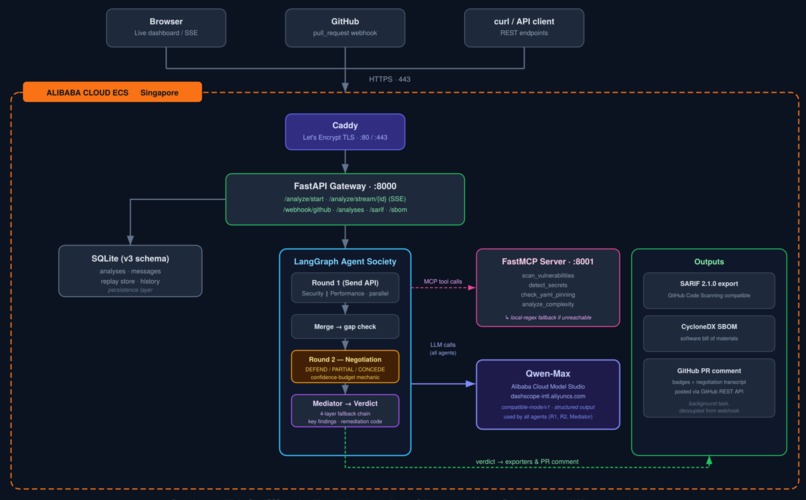The width and height of the screenshot is (806, 500).
Task: Click the 'Round 2 — Negotiation' title
Action: click(x=345, y=360)
